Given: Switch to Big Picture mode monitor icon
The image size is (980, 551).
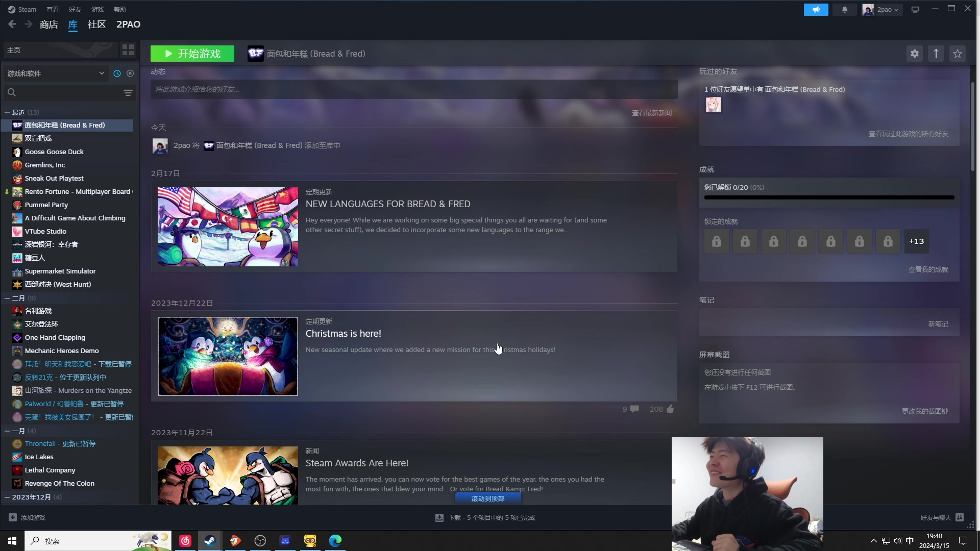Looking at the screenshot, I should click(x=915, y=10).
